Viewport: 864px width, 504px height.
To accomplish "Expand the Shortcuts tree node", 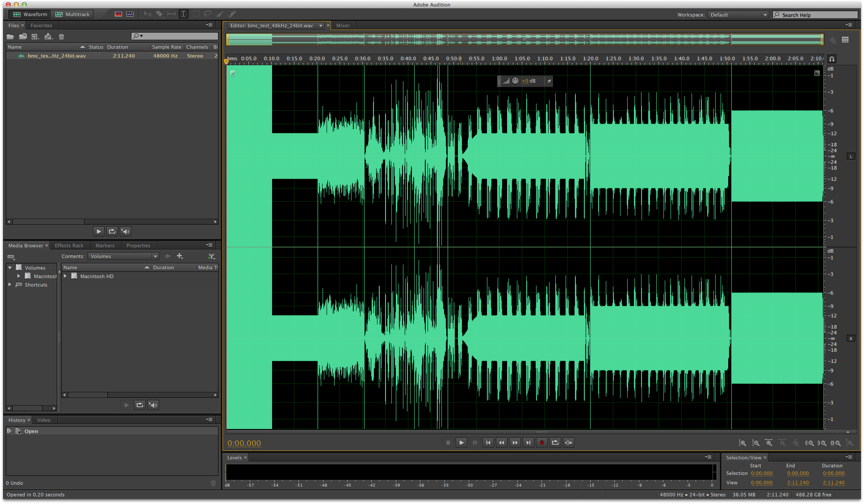I will pyautogui.click(x=10, y=285).
